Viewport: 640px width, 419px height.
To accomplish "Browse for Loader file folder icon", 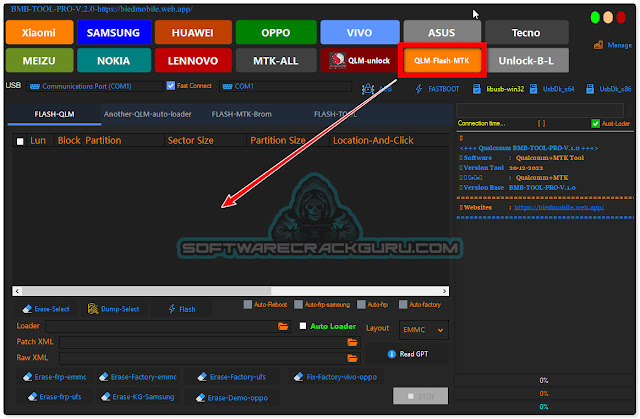I will tap(283, 326).
